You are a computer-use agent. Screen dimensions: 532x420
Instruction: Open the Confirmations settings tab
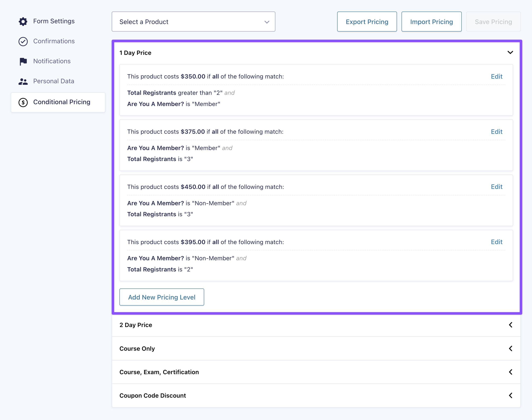54,41
